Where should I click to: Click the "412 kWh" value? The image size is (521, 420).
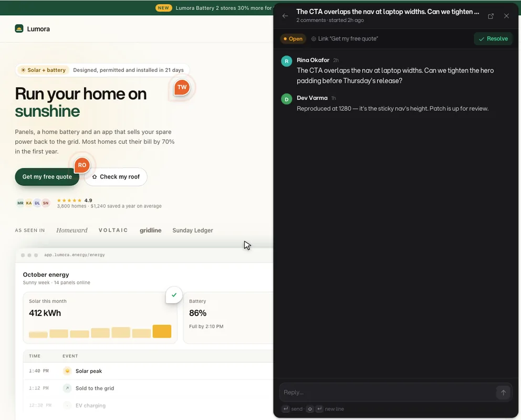45,313
